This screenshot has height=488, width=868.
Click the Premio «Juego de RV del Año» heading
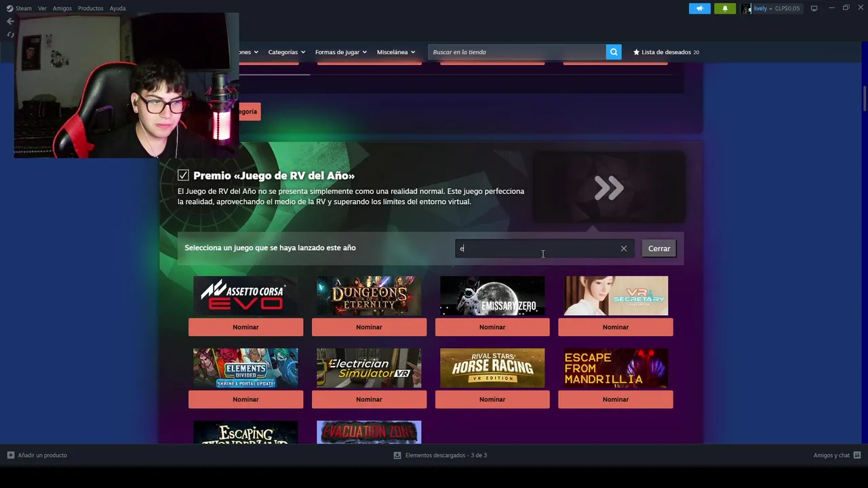pyautogui.click(x=274, y=176)
